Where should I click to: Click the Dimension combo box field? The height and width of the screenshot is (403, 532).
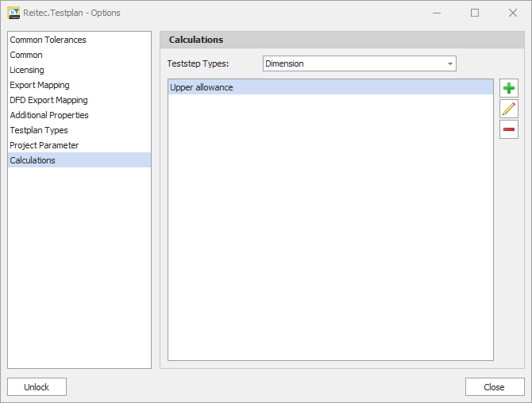353,63
